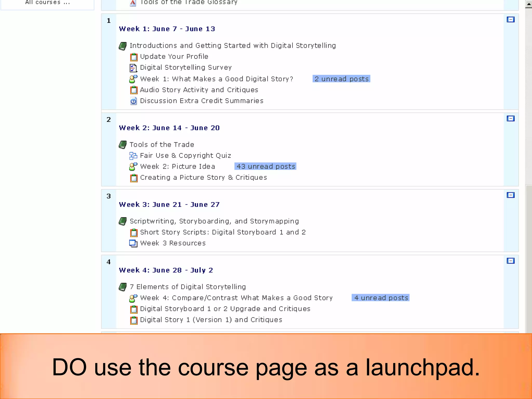Open the Tools of the Trade book
Viewport: 532px width, 399px height.
tap(162, 145)
